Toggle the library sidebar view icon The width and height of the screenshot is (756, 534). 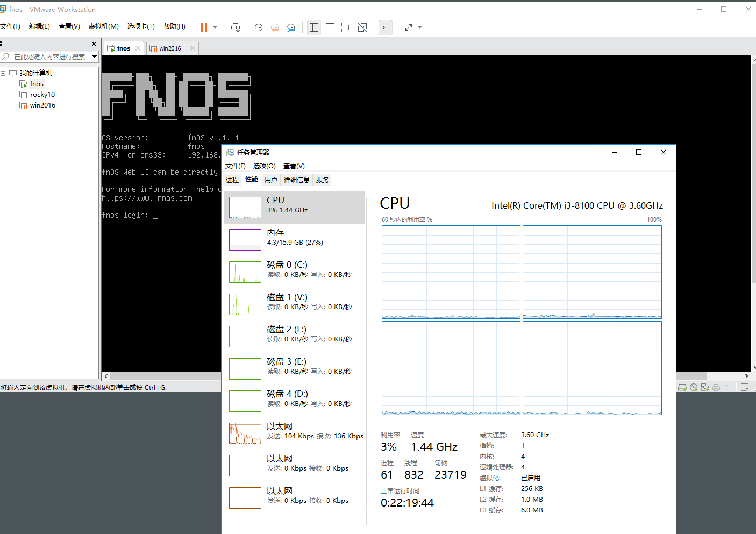pyautogui.click(x=314, y=27)
